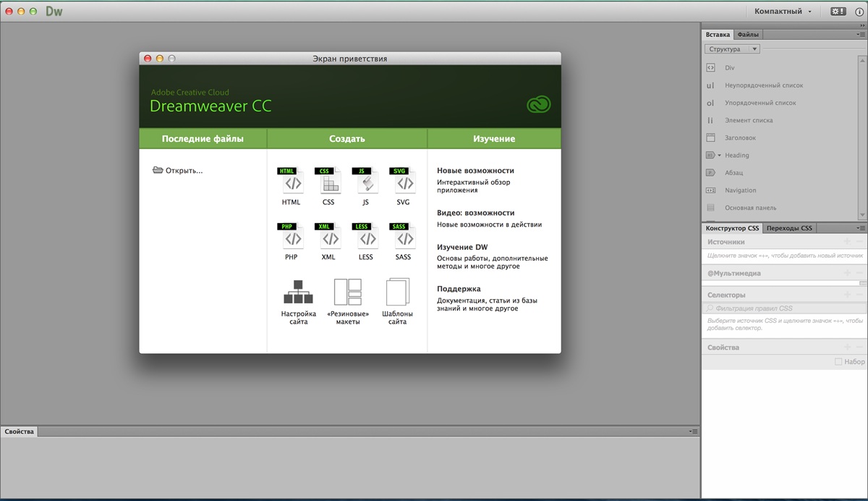The width and height of the screenshot is (868, 501).
Task: Click the Dw application logo
Action: [54, 12]
